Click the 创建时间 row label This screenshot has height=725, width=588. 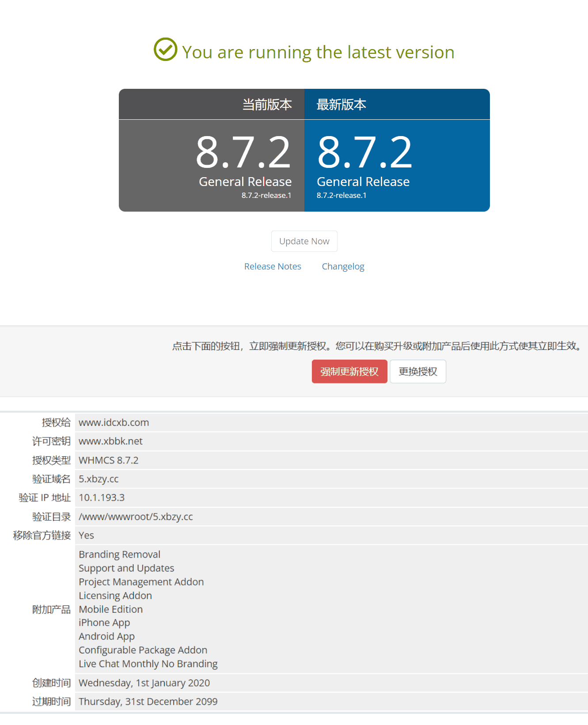[x=51, y=683]
